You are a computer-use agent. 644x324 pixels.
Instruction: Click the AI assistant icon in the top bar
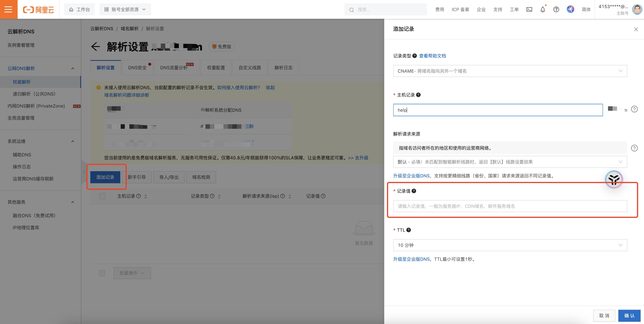point(570,9)
